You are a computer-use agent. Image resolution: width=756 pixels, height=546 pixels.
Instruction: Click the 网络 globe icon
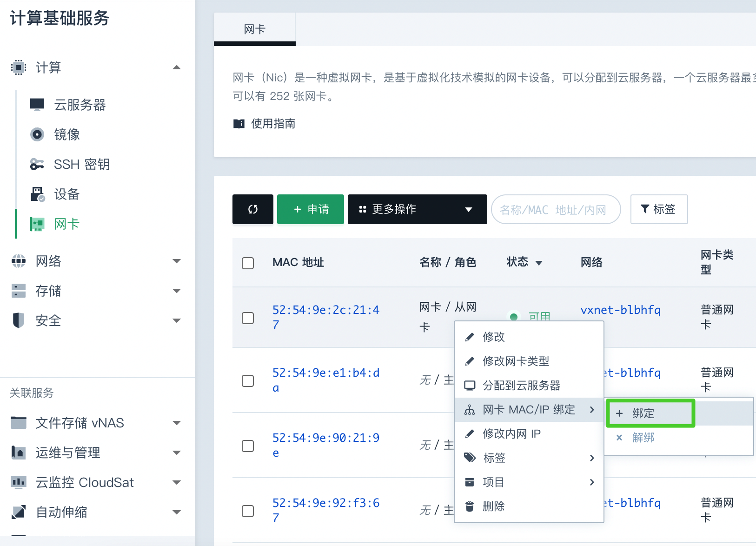pyautogui.click(x=19, y=261)
